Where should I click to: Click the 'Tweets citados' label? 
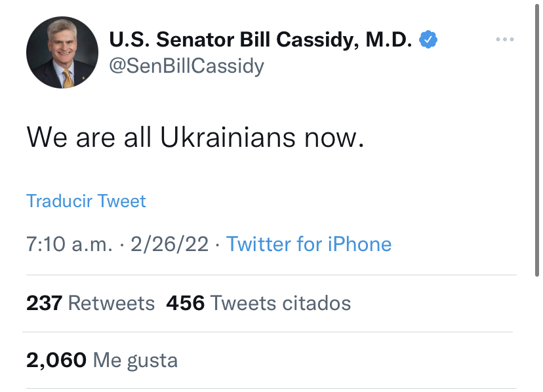[281, 303]
